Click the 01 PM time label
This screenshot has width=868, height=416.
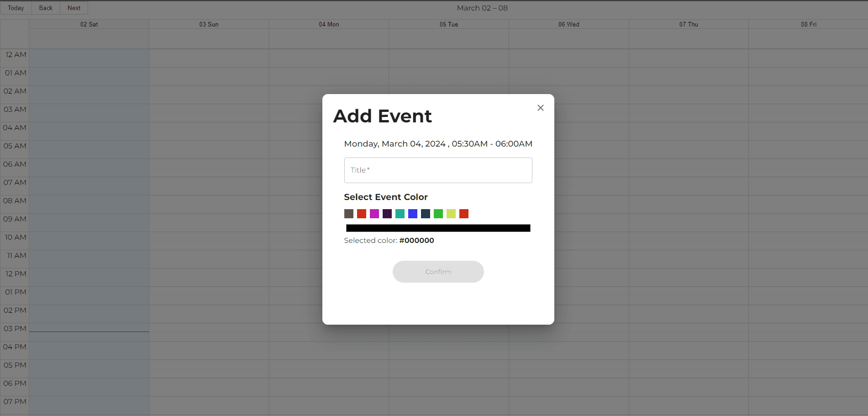16,292
